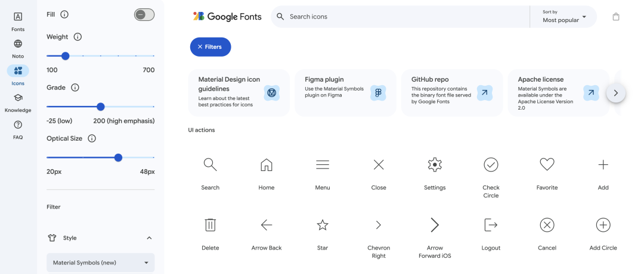The width and height of the screenshot is (644, 274).
Task: Open the Apache license card
Action: (x=558, y=93)
